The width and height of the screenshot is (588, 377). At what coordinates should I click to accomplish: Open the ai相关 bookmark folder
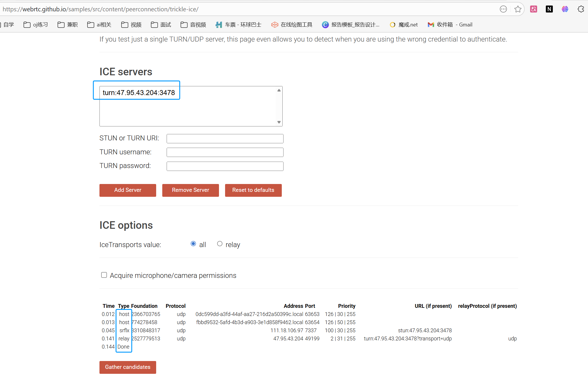coord(99,25)
